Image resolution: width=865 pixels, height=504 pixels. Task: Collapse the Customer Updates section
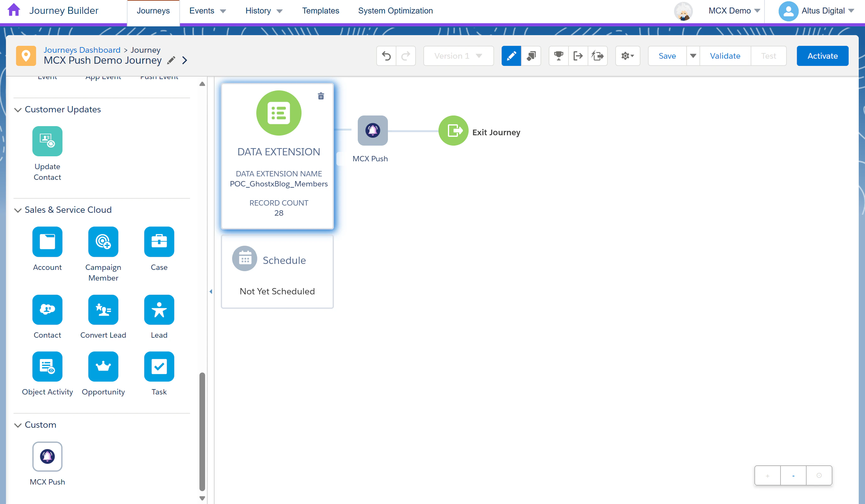[18, 110]
